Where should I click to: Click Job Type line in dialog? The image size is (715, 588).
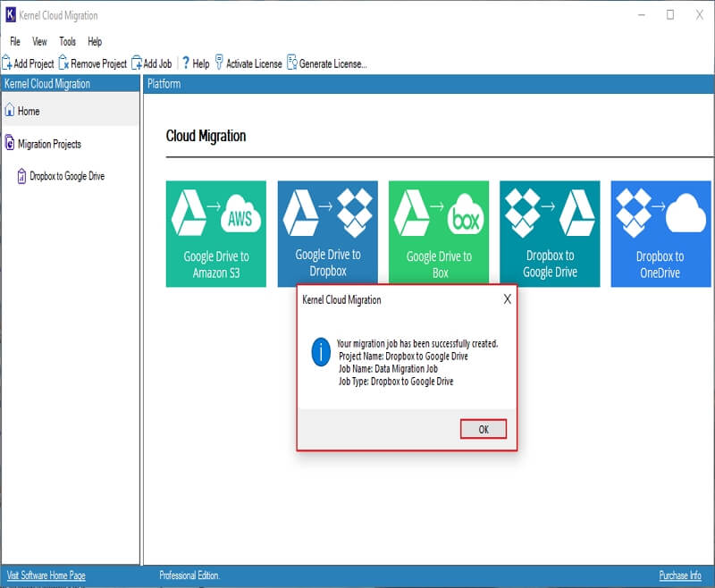tap(396, 381)
